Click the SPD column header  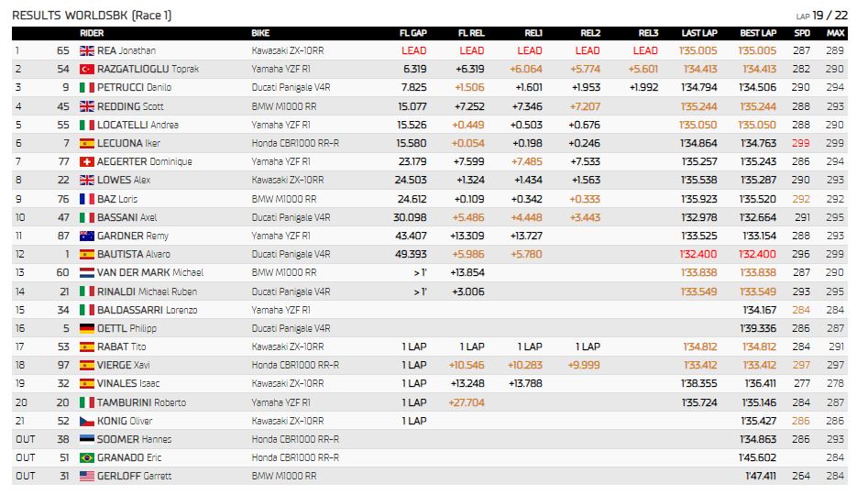[802, 33]
